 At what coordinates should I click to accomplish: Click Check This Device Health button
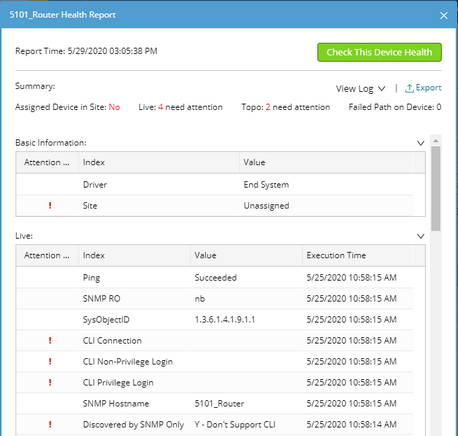(379, 52)
